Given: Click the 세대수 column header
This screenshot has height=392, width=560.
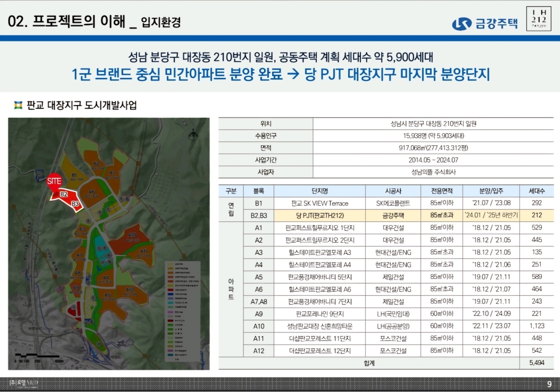Looking at the screenshot, I should 537,191.
